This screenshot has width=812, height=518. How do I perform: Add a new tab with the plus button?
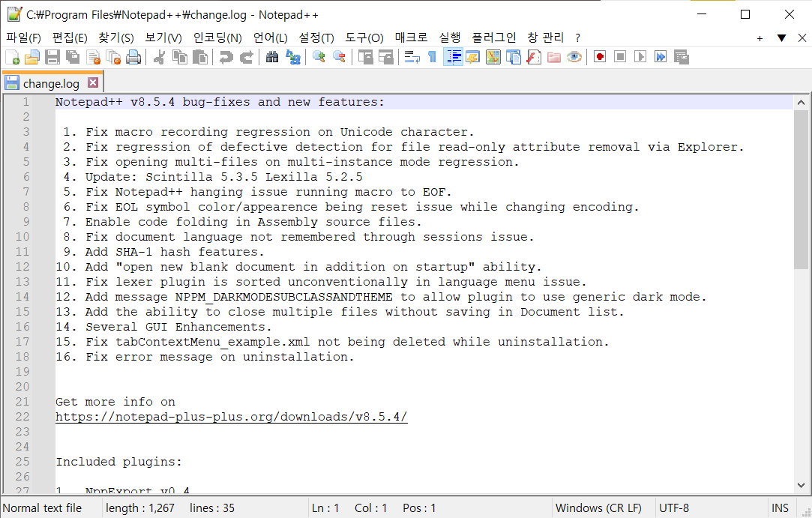coord(760,37)
